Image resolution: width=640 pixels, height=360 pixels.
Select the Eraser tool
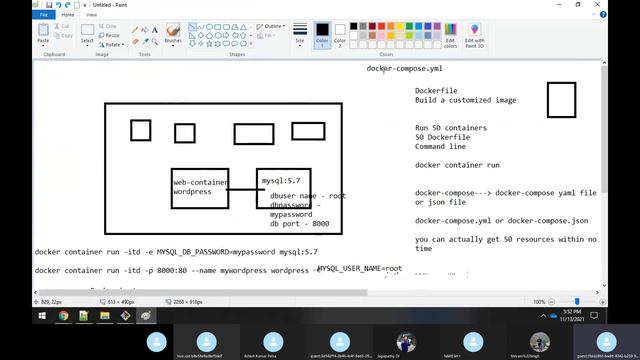coord(135,41)
